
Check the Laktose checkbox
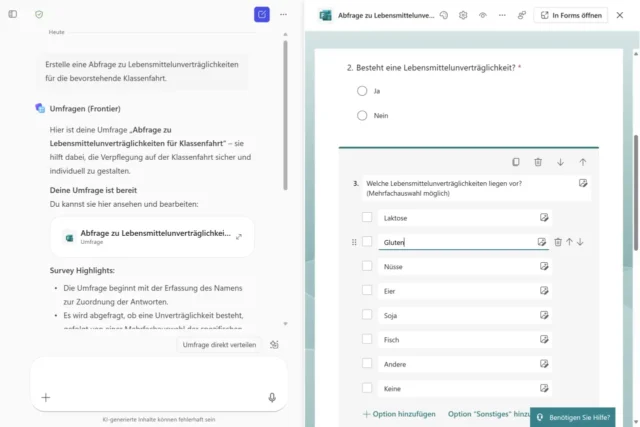tap(367, 217)
